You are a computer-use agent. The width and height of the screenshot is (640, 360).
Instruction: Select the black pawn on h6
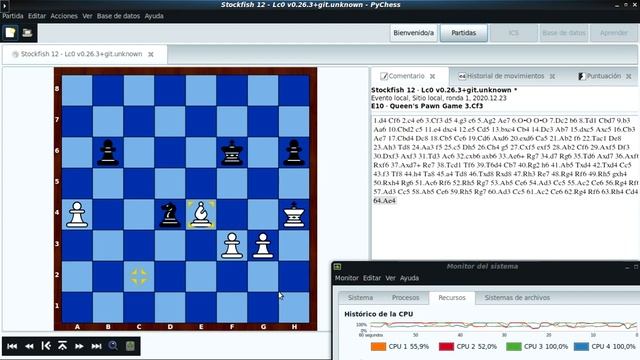294,153
